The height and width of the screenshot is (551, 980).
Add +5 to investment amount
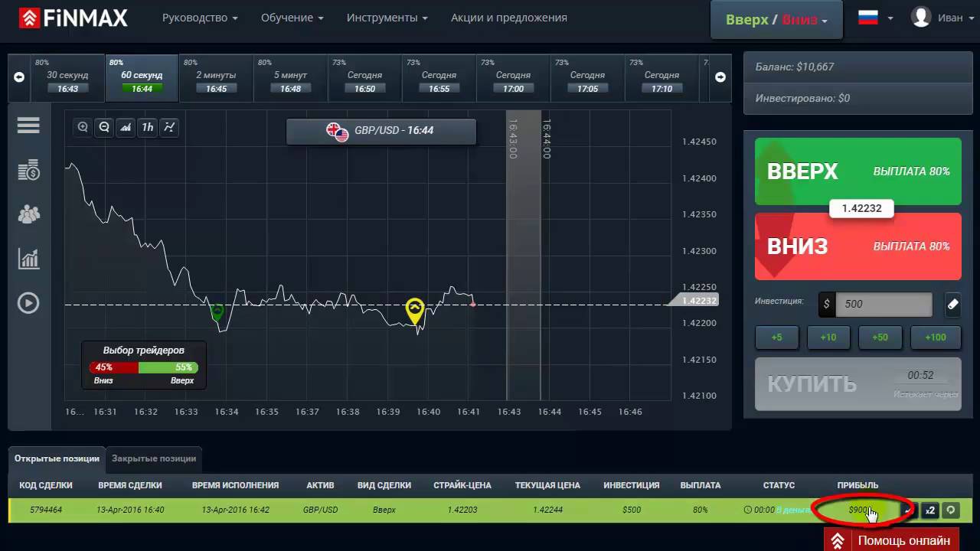click(776, 337)
